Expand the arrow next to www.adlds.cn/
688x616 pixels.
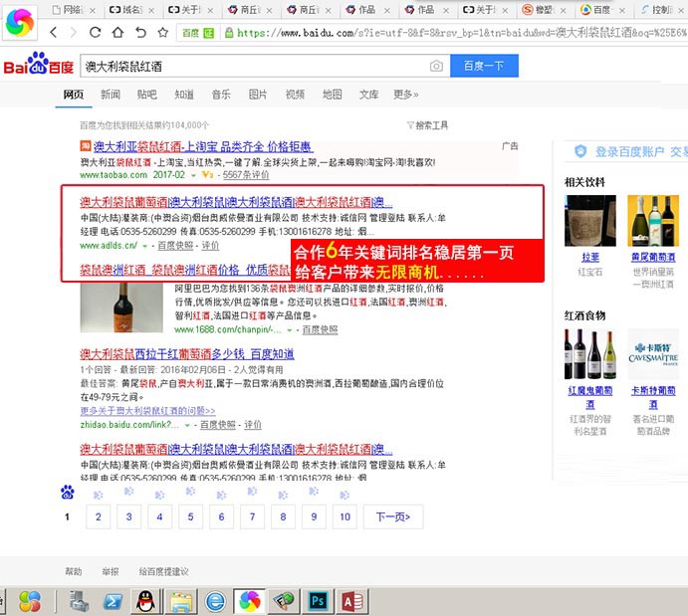[144, 246]
